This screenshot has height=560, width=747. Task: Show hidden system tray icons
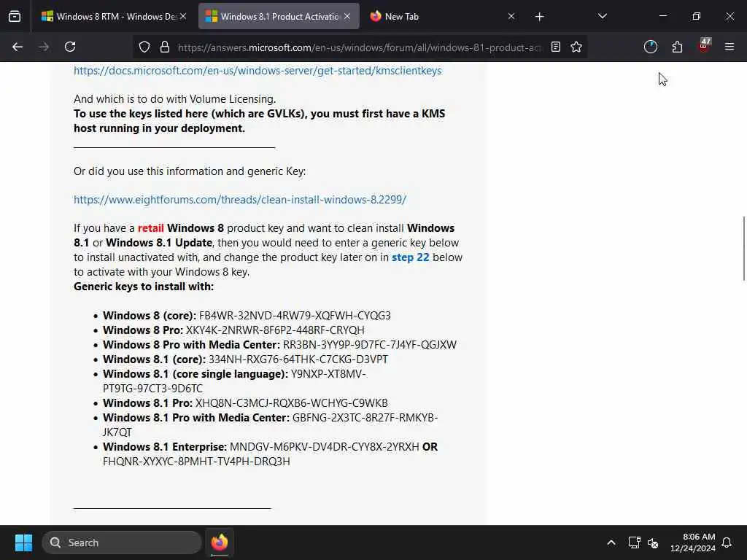tap(611, 542)
